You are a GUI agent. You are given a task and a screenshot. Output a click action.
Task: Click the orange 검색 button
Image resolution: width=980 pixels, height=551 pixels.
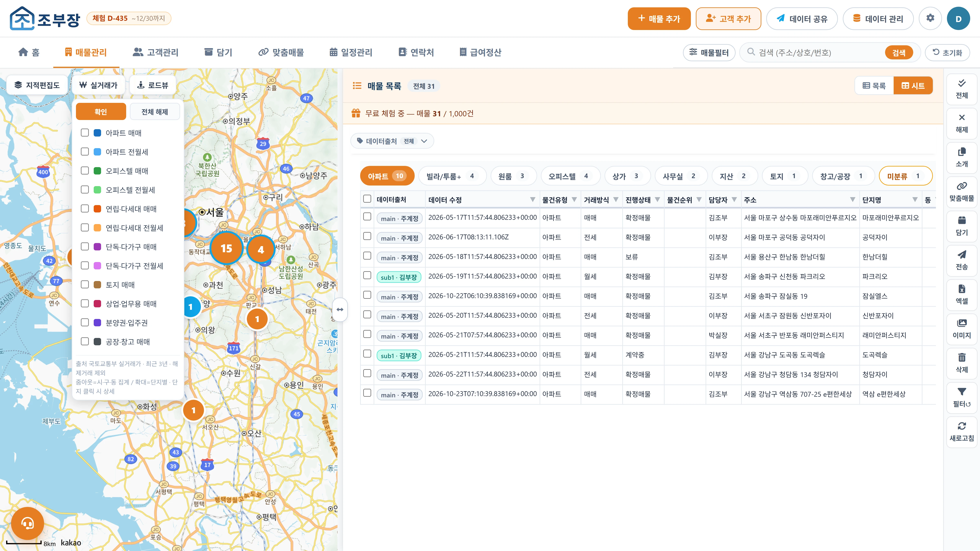[x=899, y=52]
